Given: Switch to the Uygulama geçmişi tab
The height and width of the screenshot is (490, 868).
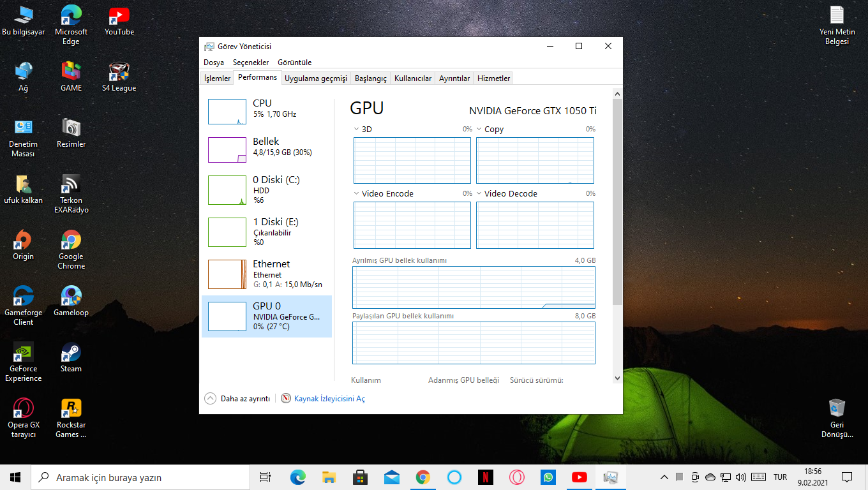Looking at the screenshot, I should tap(316, 78).
